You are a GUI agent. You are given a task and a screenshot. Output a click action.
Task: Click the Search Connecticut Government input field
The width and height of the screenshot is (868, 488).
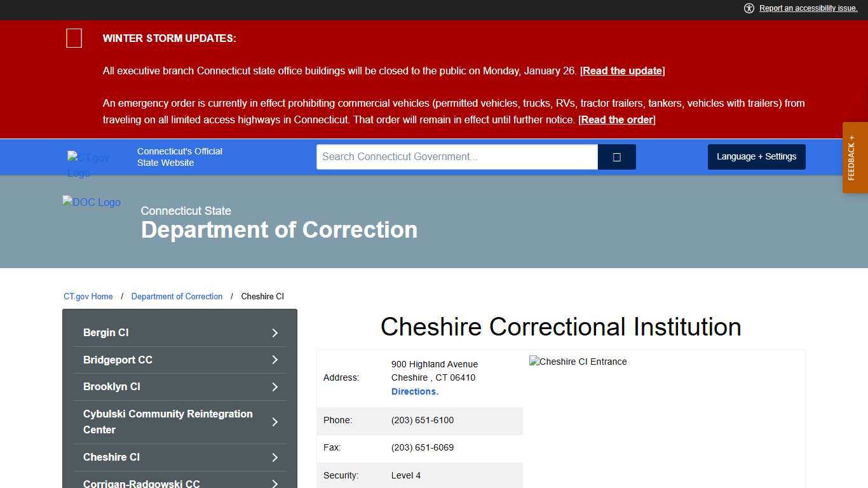[456, 156]
